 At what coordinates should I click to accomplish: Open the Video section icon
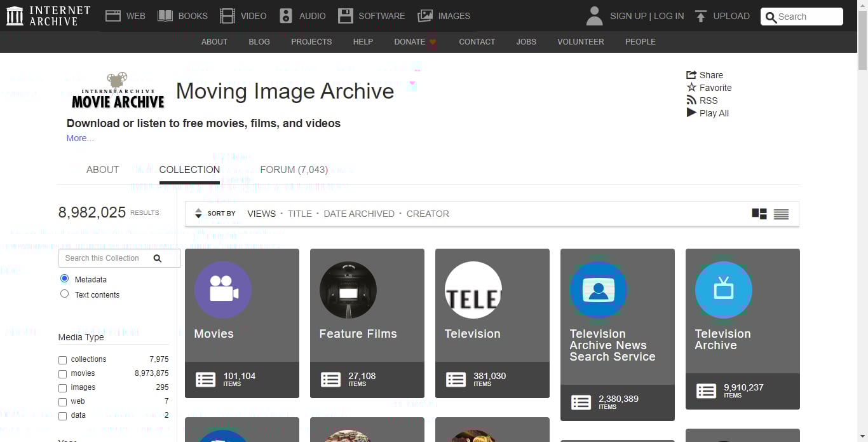(x=227, y=16)
